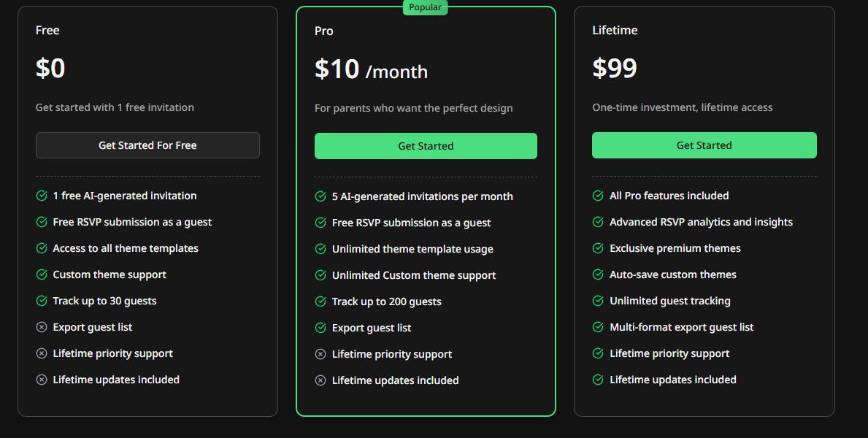Click the check icon beside 'All Pro features included'
868x438 pixels.
(598, 196)
